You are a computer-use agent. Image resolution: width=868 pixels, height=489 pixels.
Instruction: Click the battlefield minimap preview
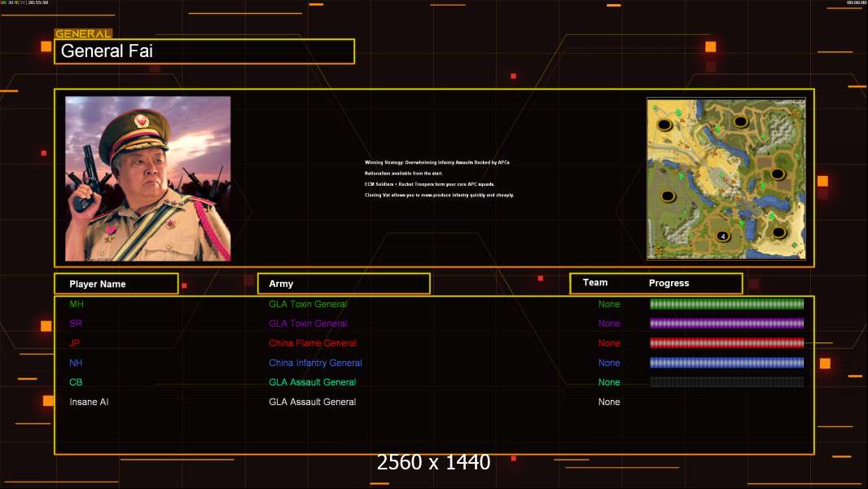coord(726,178)
